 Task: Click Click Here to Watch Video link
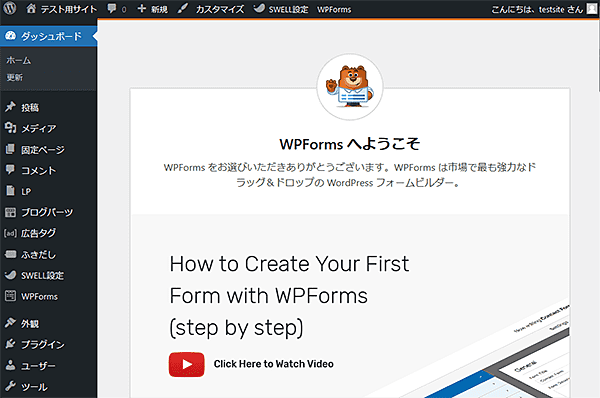click(x=274, y=364)
